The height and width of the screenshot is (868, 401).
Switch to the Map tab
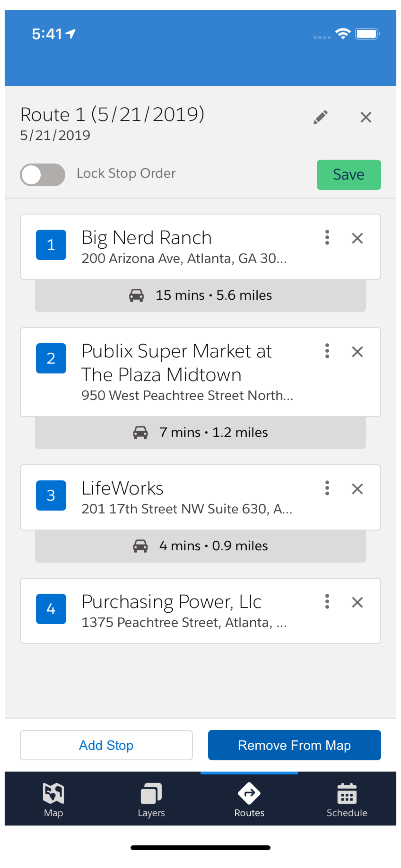(x=53, y=799)
